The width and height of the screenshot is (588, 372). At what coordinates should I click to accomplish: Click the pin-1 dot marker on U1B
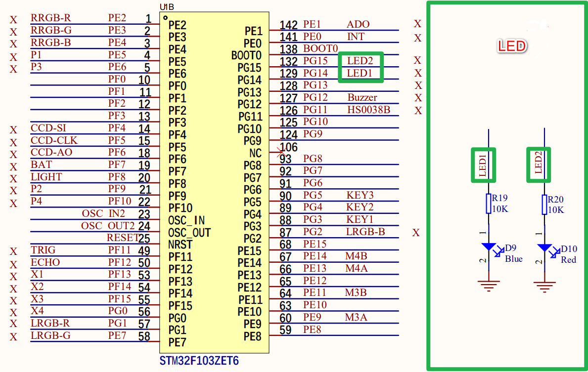[x=165, y=18]
